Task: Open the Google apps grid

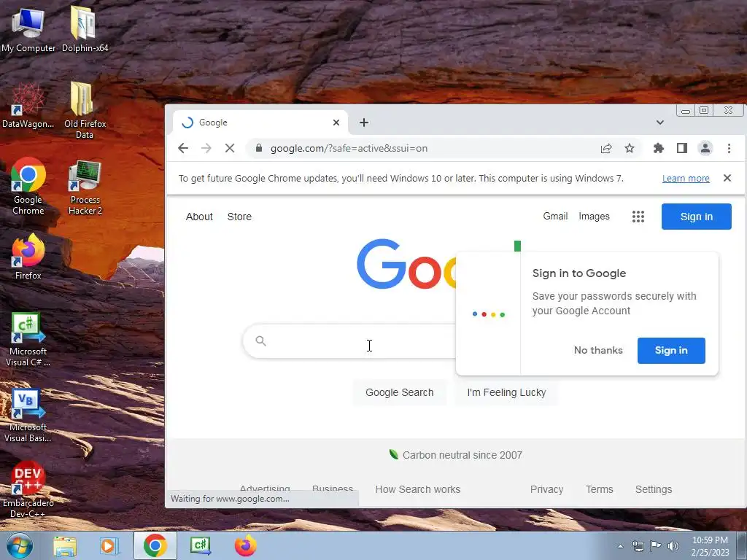Action: (638, 217)
